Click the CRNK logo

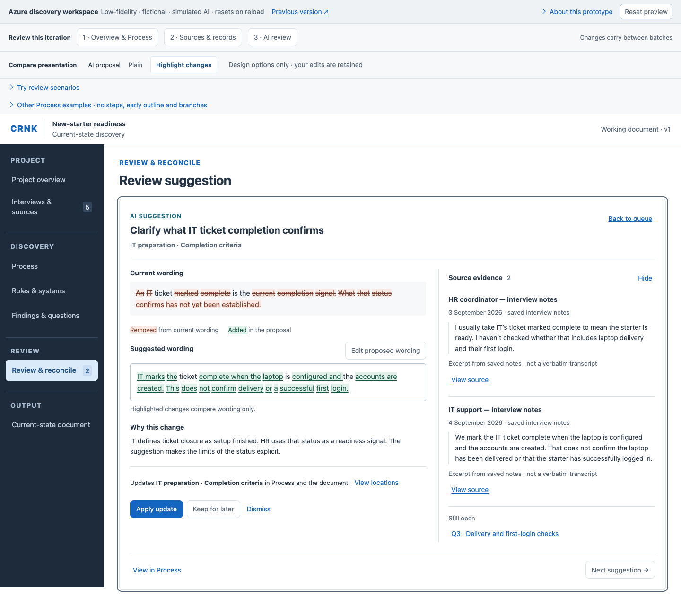click(x=24, y=129)
